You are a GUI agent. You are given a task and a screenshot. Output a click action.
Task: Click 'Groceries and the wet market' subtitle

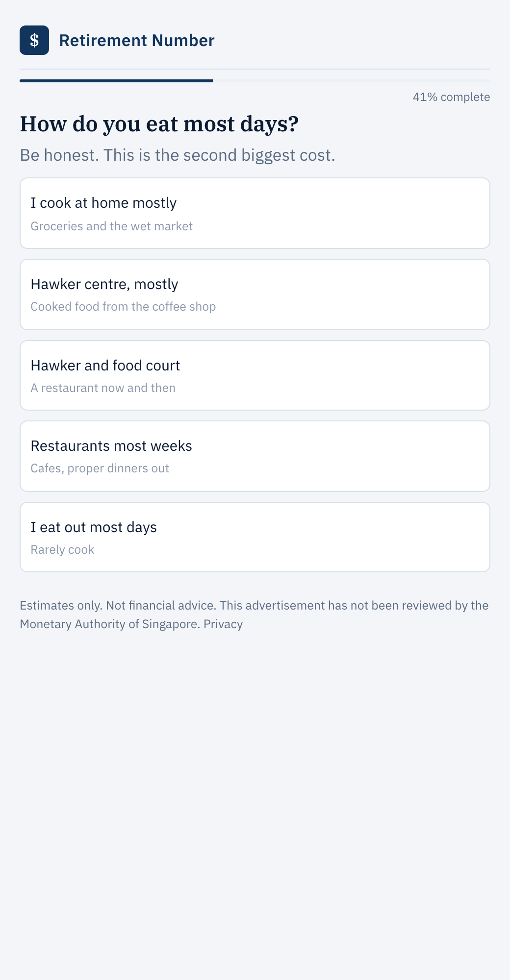point(112,226)
